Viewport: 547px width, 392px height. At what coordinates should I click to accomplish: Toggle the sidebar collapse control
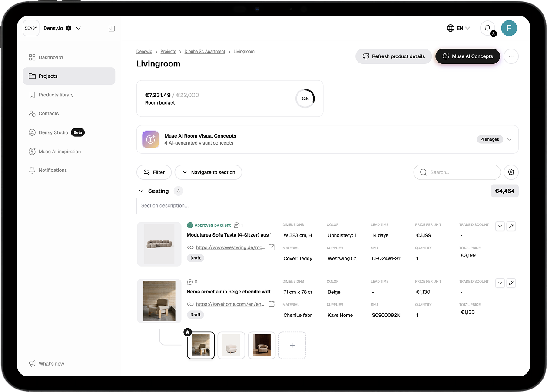coord(112,28)
